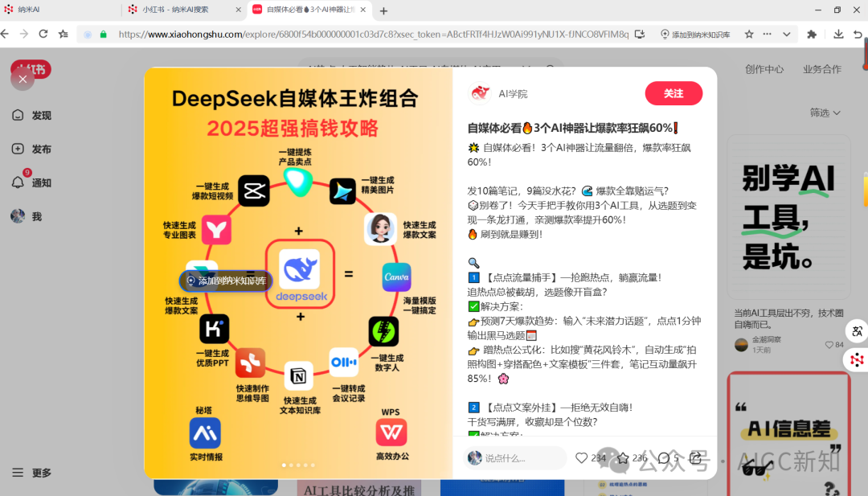Click the screen-cast icon in address bar

(640, 35)
